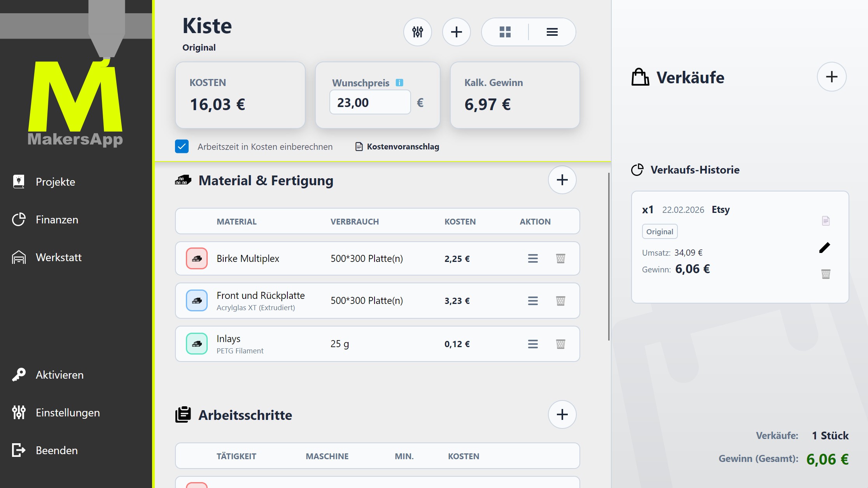
Task: Open the sliders settings icon next to Kiste
Action: point(418,32)
